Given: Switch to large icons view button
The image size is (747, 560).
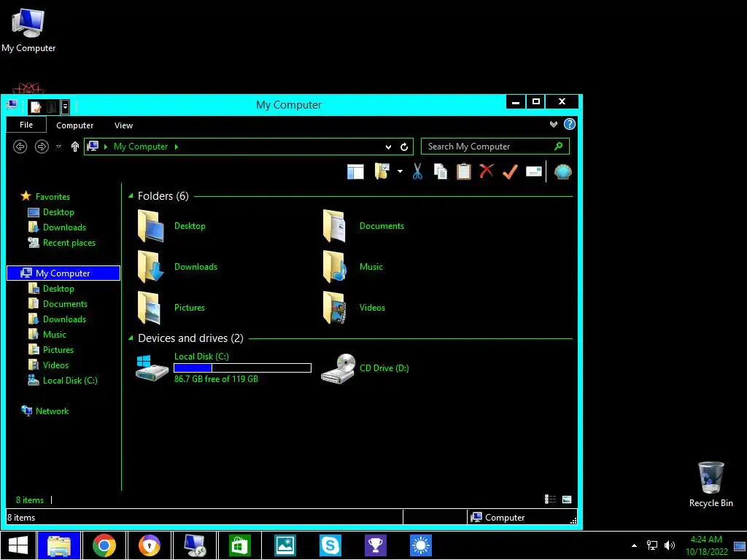Looking at the screenshot, I should 566,499.
